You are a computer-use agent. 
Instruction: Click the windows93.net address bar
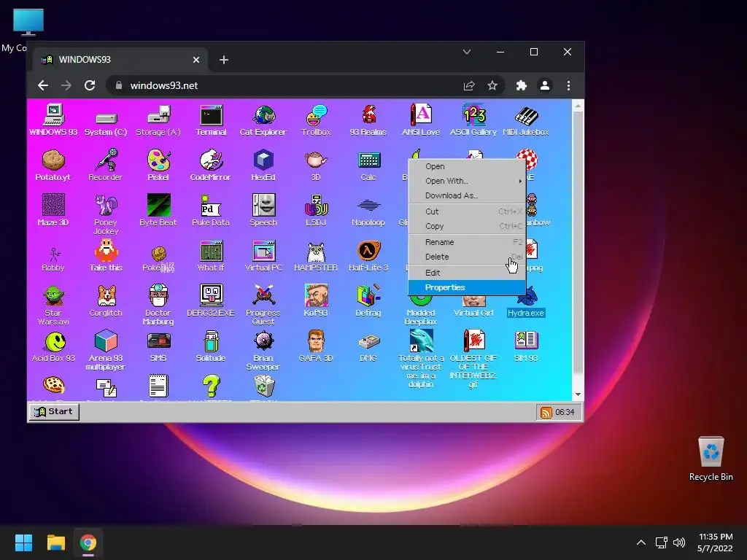[x=305, y=86]
